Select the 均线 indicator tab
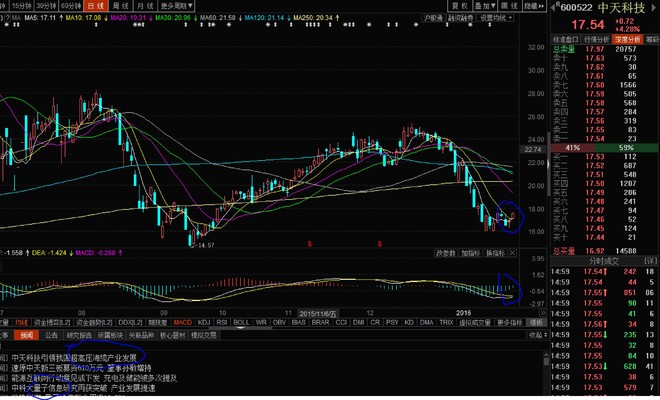This screenshot has width=660, height=400. tap(21, 323)
